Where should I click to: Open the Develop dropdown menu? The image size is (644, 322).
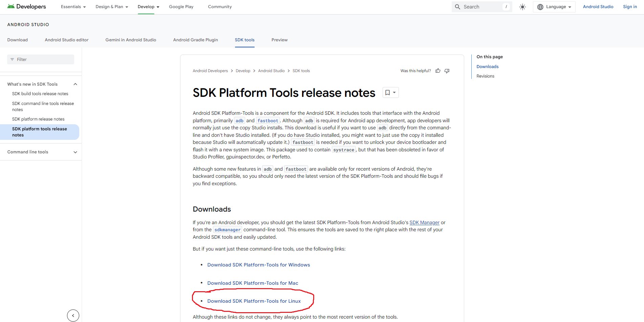(148, 7)
